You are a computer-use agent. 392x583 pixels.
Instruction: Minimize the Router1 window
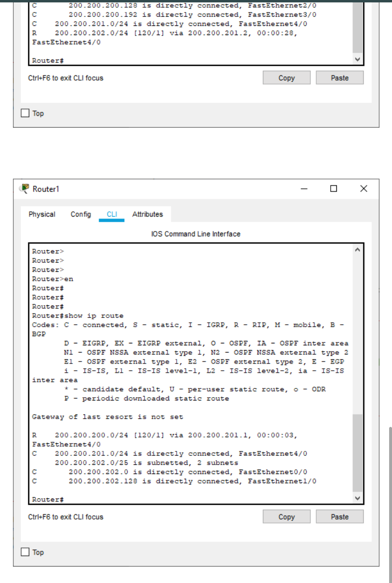(304, 188)
